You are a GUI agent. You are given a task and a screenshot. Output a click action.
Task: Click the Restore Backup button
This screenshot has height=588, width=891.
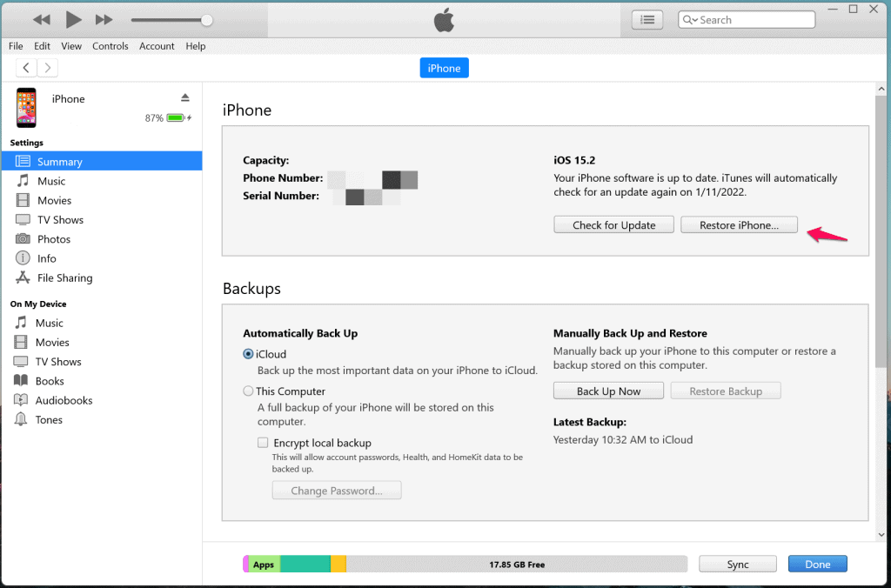pyautogui.click(x=726, y=391)
